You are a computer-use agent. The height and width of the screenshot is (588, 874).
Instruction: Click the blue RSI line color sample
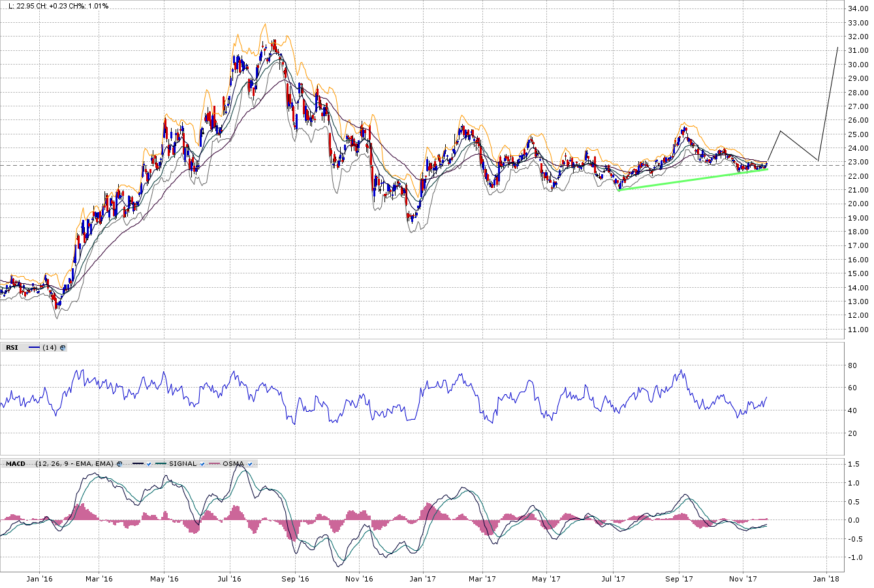(34, 348)
